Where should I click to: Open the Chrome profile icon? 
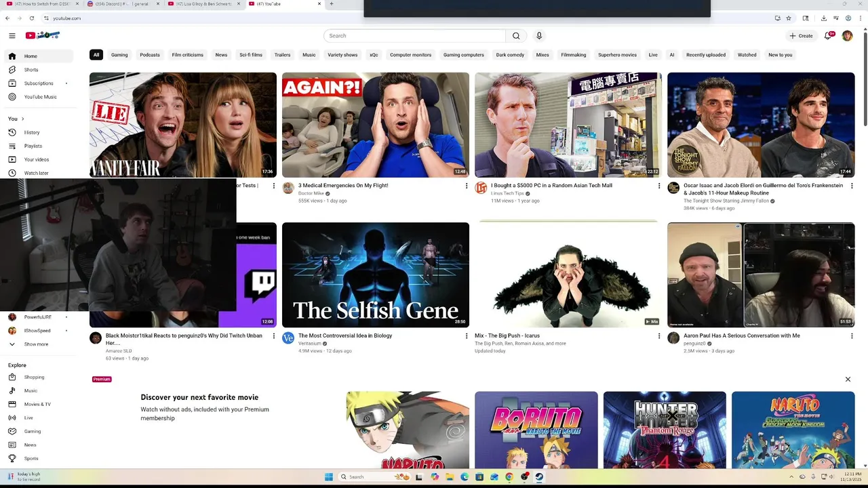click(848, 18)
